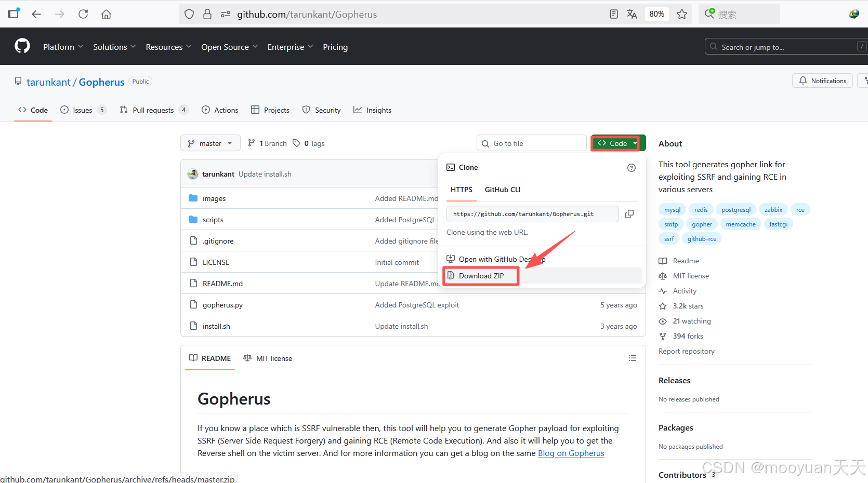Click the shield tracking protection icon
Viewport: 868px width, 483px height.
coord(189,14)
